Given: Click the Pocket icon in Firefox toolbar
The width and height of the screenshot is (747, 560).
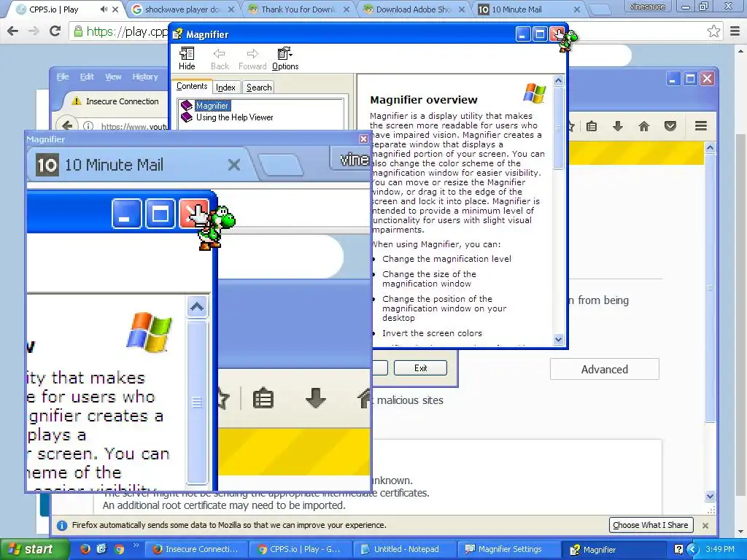Looking at the screenshot, I should pyautogui.click(x=670, y=125).
